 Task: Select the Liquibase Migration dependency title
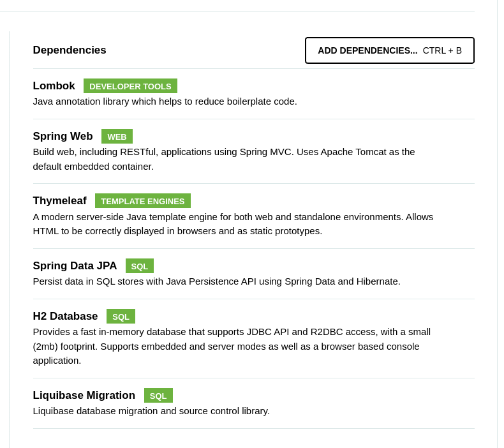84,396
